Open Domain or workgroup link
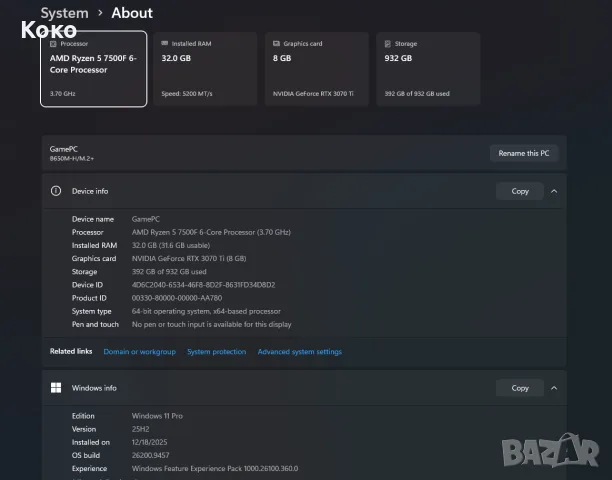 click(140, 352)
